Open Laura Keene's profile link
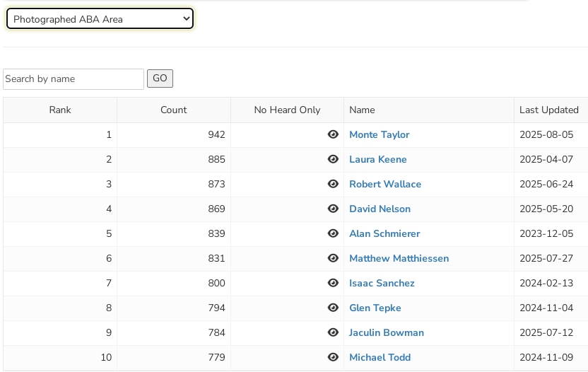Image resolution: width=588 pixels, height=372 pixels. click(377, 159)
